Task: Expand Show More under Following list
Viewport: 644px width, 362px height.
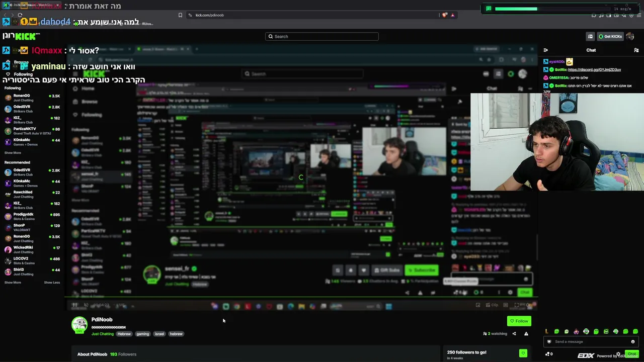Action: click(13, 153)
